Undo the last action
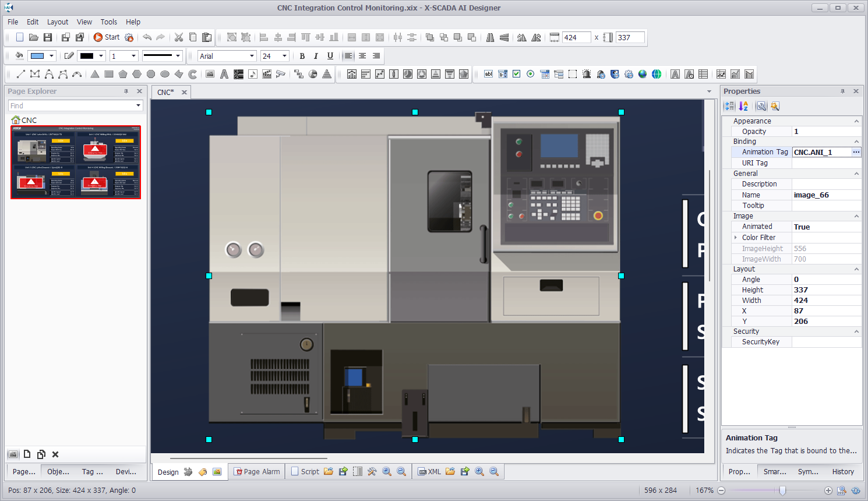 click(x=147, y=37)
